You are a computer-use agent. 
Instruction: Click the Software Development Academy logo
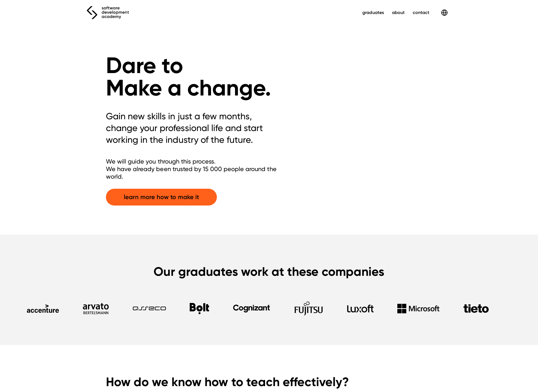107,13
